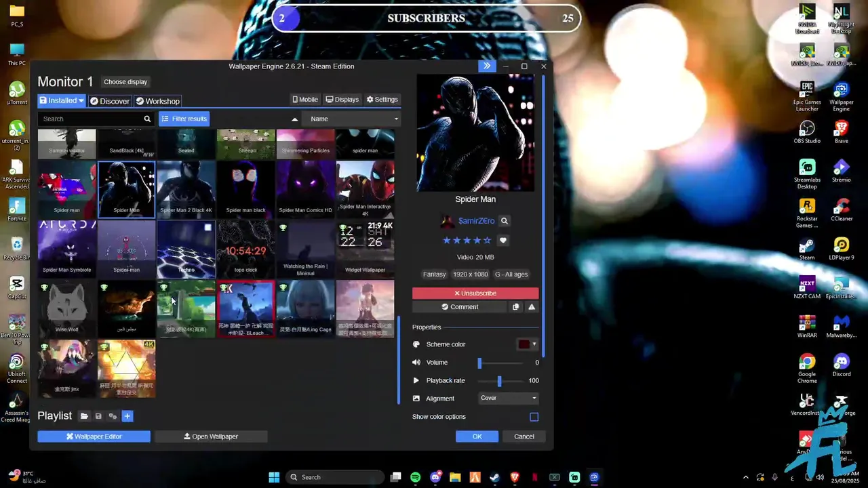Screen dimensions: 868x488
Task: Open WinRAR desktop shortcut
Action: tap(807, 327)
